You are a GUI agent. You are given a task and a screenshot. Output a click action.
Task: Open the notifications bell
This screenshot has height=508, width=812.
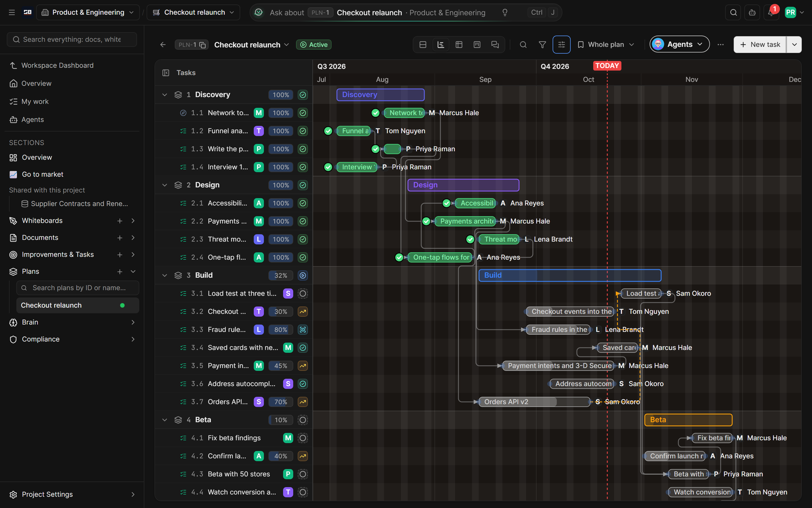coord(771,12)
